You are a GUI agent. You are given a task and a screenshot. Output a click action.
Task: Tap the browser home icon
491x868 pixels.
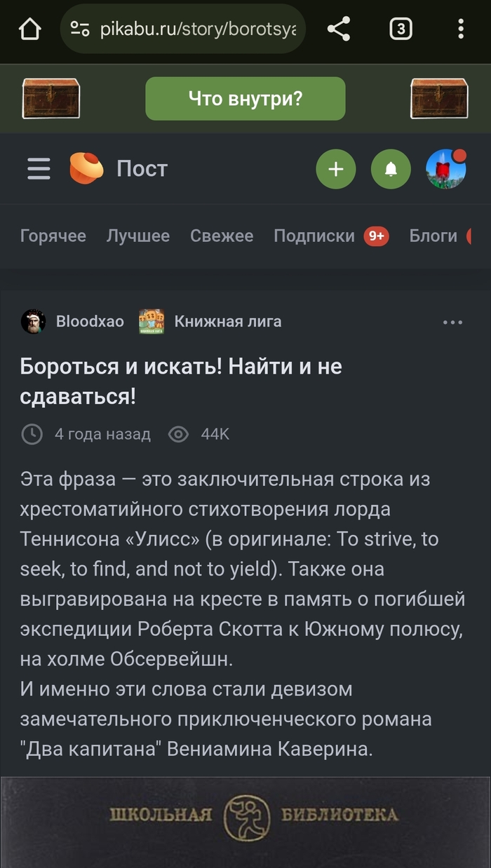(x=29, y=29)
